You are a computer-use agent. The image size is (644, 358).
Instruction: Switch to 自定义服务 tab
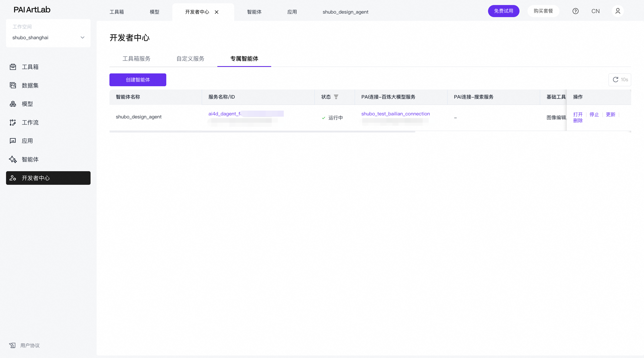click(x=190, y=59)
